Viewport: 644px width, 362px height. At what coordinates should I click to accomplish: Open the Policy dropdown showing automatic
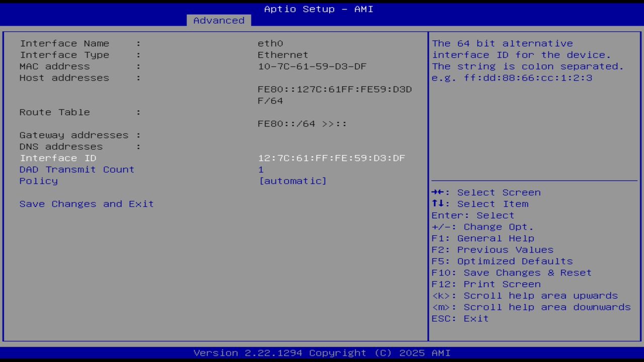[x=292, y=180]
